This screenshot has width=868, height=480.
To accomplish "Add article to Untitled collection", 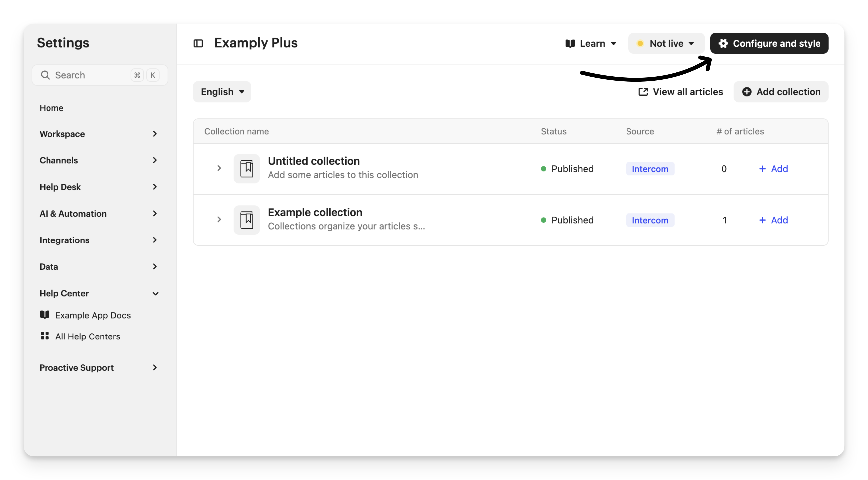I will coord(773,169).
